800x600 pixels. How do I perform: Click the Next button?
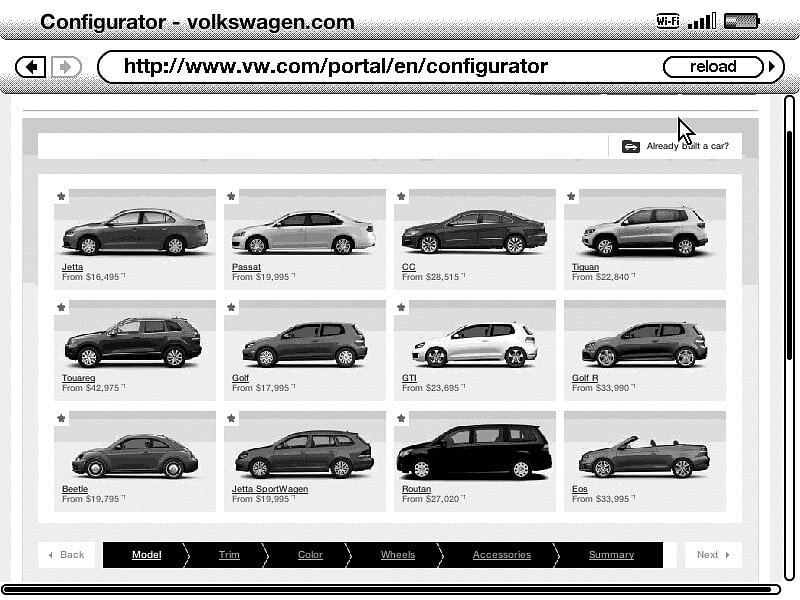[712, 555]
